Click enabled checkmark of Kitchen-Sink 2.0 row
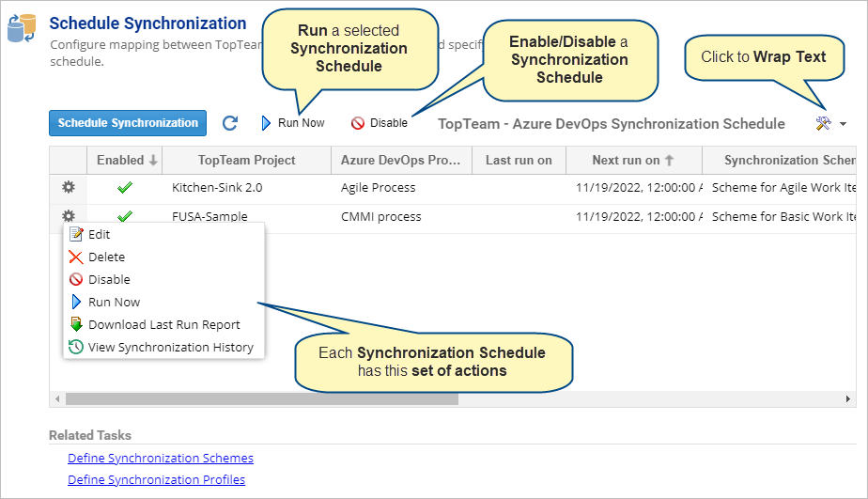The width and height of the screenshot is (868, 499). 125,188
